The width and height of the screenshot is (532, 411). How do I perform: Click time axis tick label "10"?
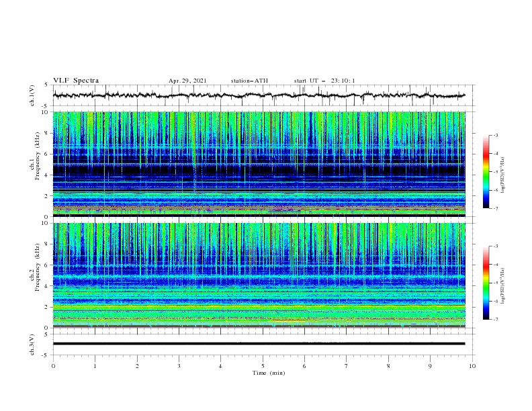(x=472, y=366)
